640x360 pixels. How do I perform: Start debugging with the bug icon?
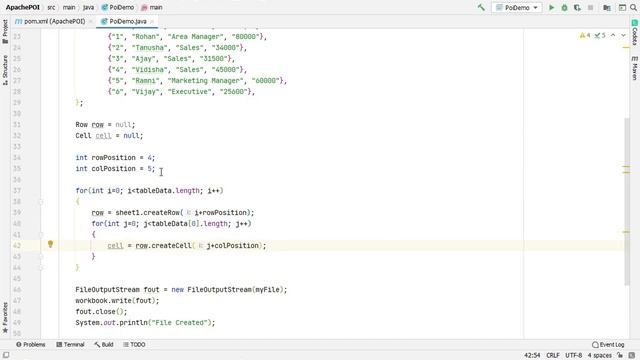pos(564,7)
